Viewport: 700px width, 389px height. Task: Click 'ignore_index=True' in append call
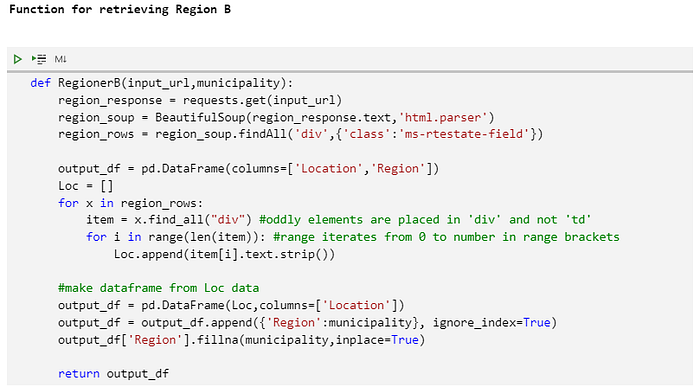(492, 322)
